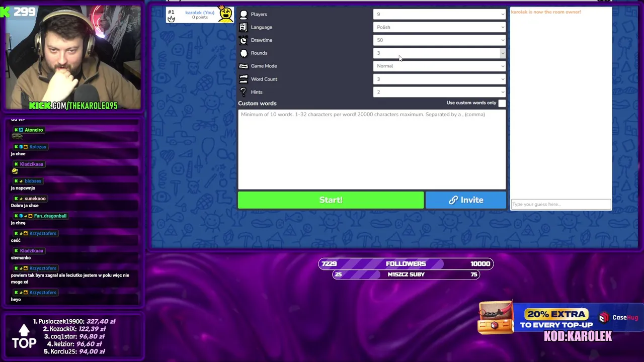This screenshot has height=362, width=644.
Task: Click the 'Custom words' heading
Action: (x=257, y=103)
